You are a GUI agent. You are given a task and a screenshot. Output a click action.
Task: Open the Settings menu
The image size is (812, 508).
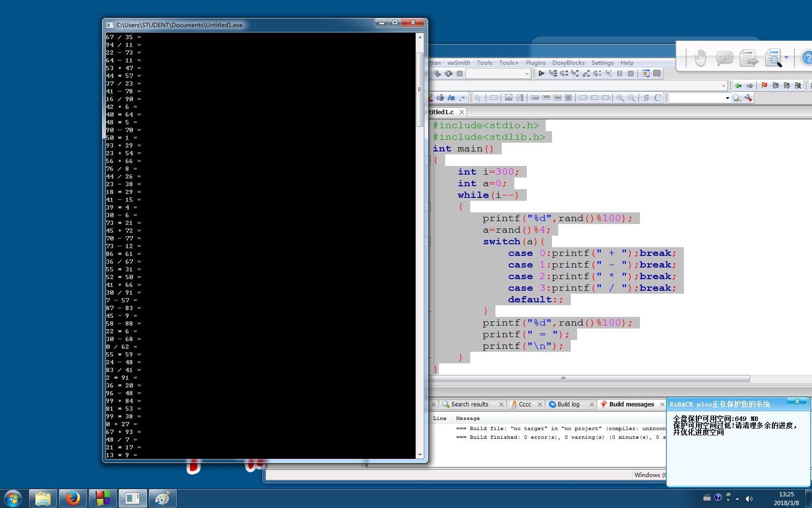603,63
